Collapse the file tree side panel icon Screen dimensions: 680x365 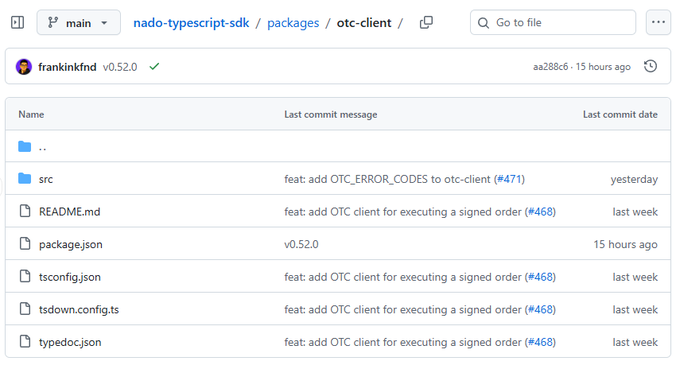point(17,23)
